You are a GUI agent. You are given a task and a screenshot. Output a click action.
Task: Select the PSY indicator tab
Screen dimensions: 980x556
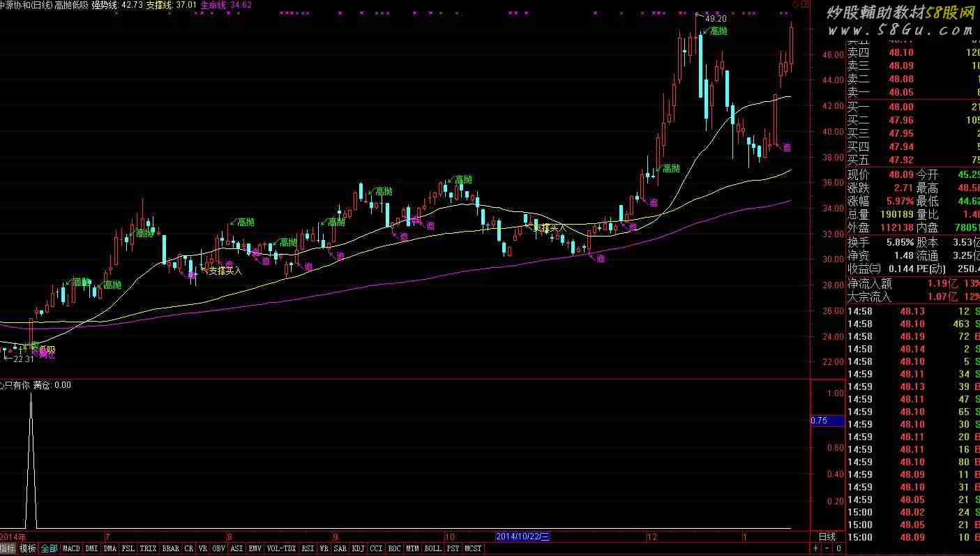click(x=453, y=549)
